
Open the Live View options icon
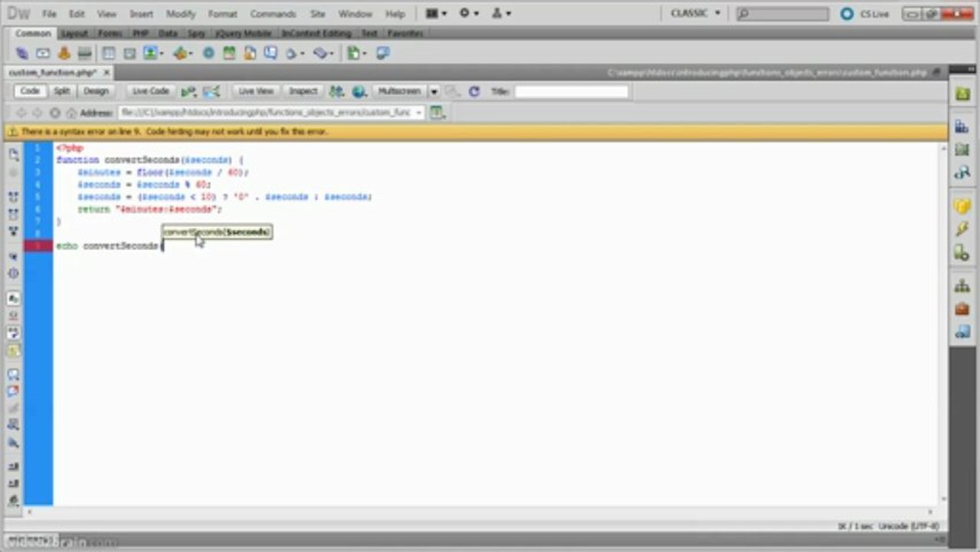pos(437,113)
